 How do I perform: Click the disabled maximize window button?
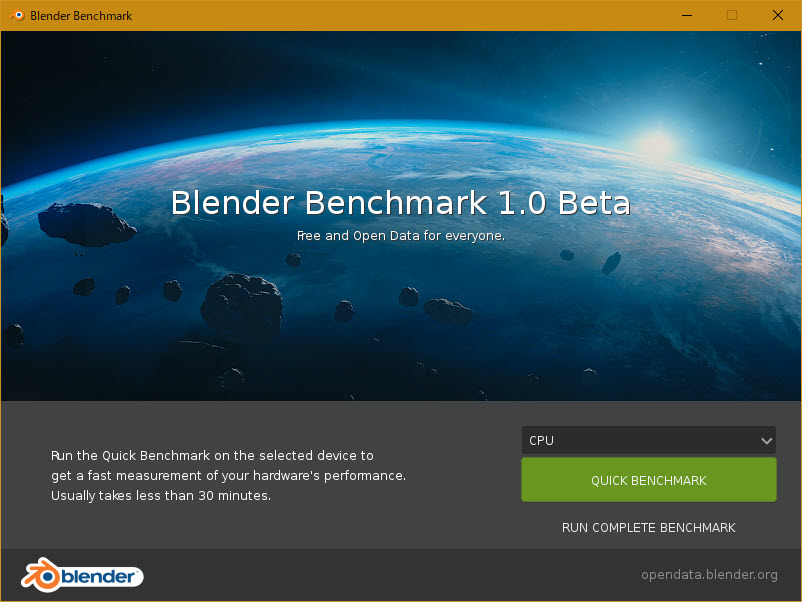pyautogui.click(x=732, y=15)
